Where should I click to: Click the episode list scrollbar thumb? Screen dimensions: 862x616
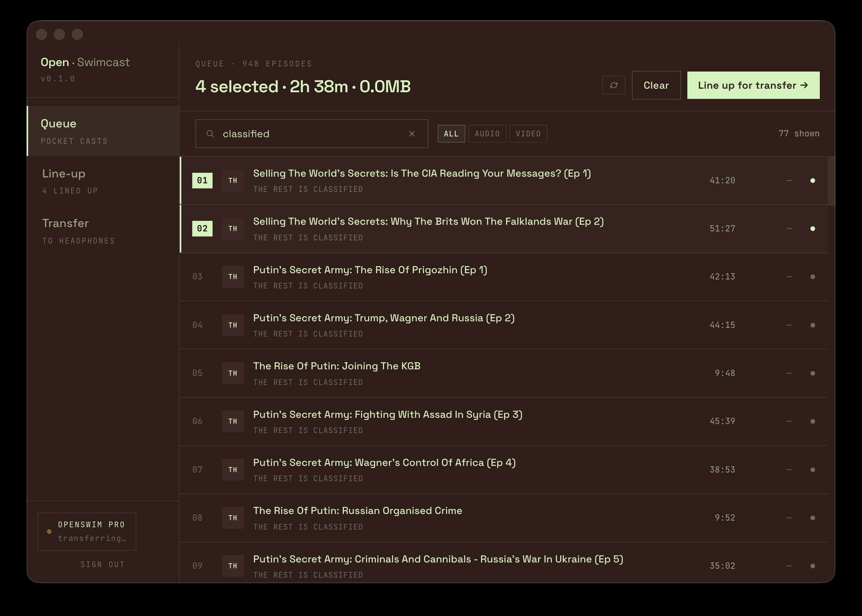tap(831, 181)
